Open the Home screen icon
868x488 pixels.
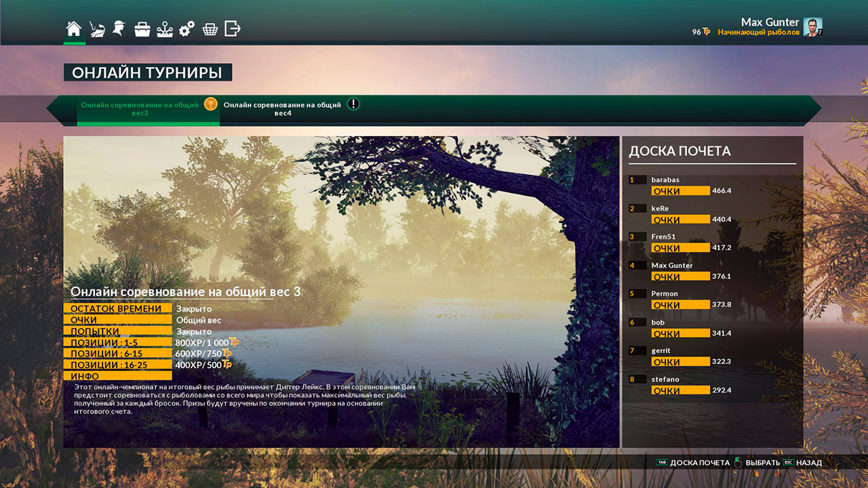click(x=74, y=29)
